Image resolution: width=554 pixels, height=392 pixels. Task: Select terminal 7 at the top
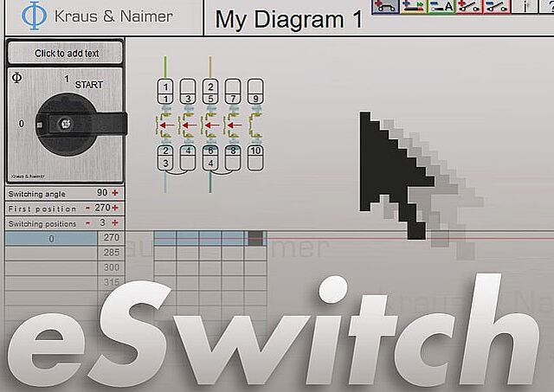tap(233, 99)
